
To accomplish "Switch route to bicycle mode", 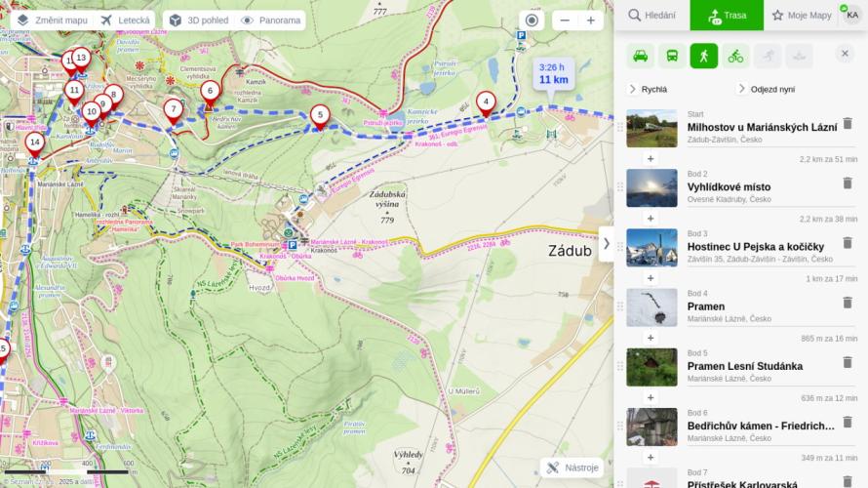I will (x=735, y=56).
